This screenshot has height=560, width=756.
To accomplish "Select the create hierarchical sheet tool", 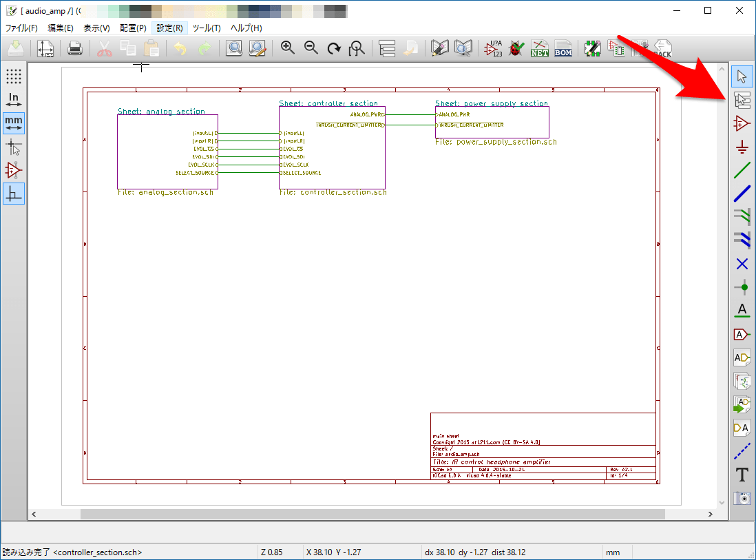I will click(742, 382).
